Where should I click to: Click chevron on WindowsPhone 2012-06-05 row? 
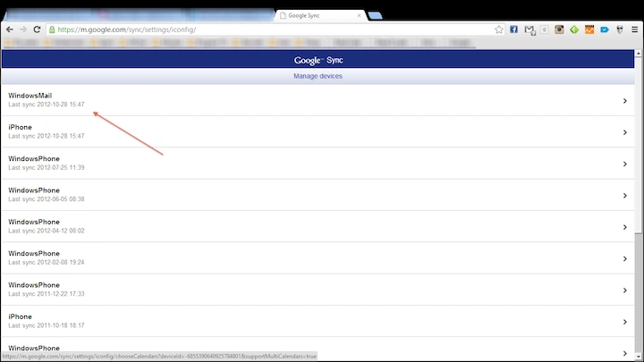[x=624, y=196]
